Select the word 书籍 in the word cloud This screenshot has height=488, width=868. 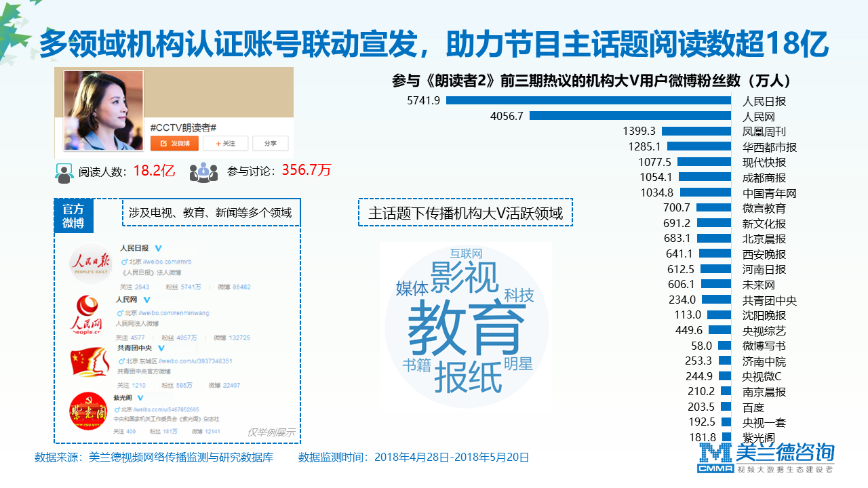417,365
